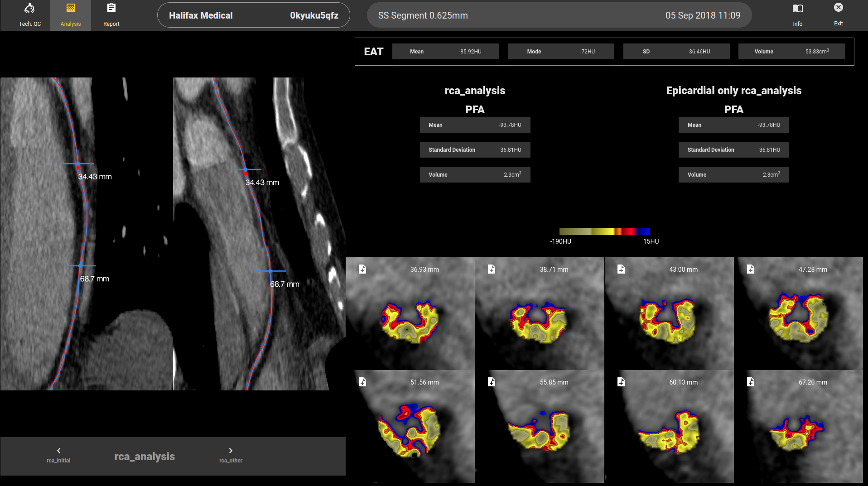
Task: Add the 38.71 mm slice to report
Action: (x=492, y=269)
